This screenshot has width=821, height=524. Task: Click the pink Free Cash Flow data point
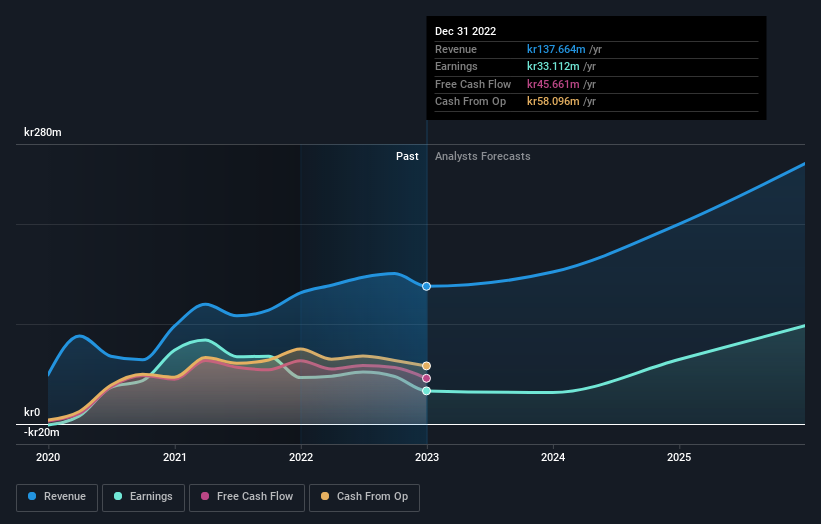[x=427, y=378]
